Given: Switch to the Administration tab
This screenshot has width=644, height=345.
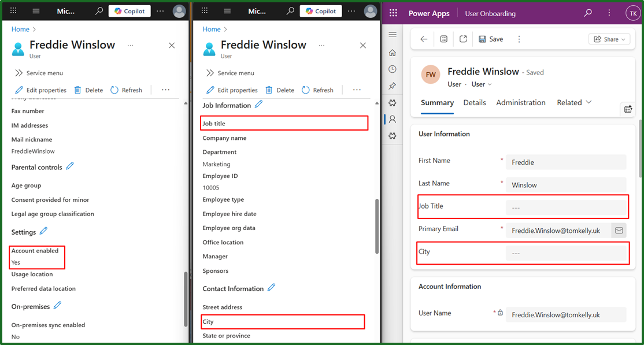Looking at the screenshot, I should (x=521, y=103).
